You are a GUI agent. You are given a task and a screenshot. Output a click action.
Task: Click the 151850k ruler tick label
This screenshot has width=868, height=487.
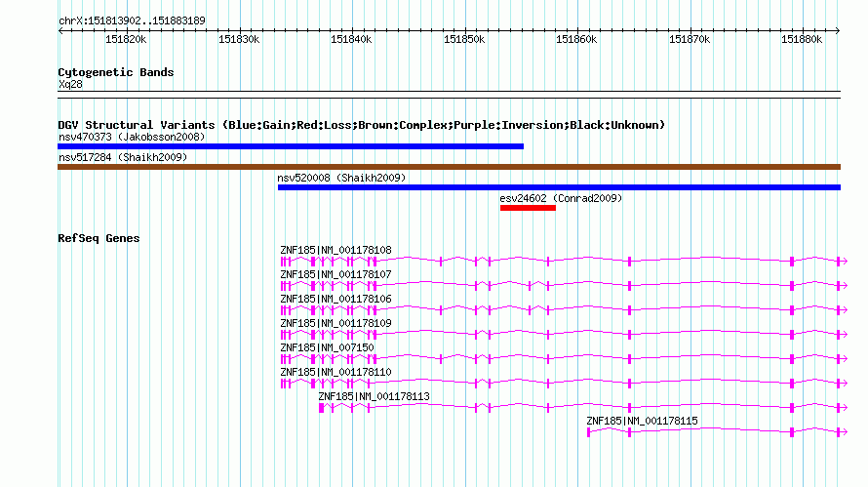[464, 39]
